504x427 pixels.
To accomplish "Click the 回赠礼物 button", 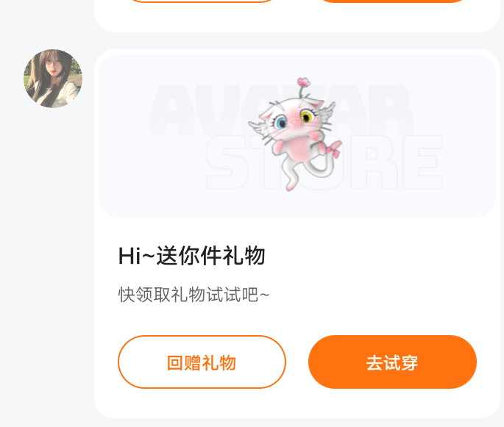I will 202,362.
